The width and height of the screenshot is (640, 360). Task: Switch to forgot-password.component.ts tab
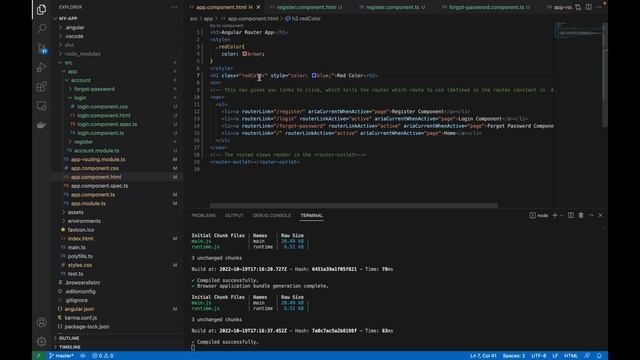[x=486, y=7]
